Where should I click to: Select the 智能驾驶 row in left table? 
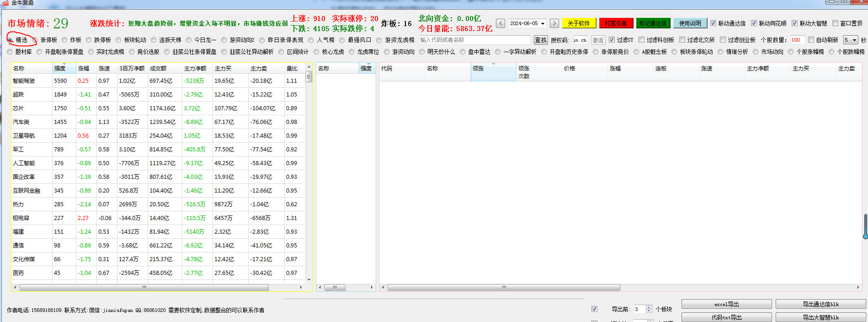pyautogui.click(x=158, y=81)
